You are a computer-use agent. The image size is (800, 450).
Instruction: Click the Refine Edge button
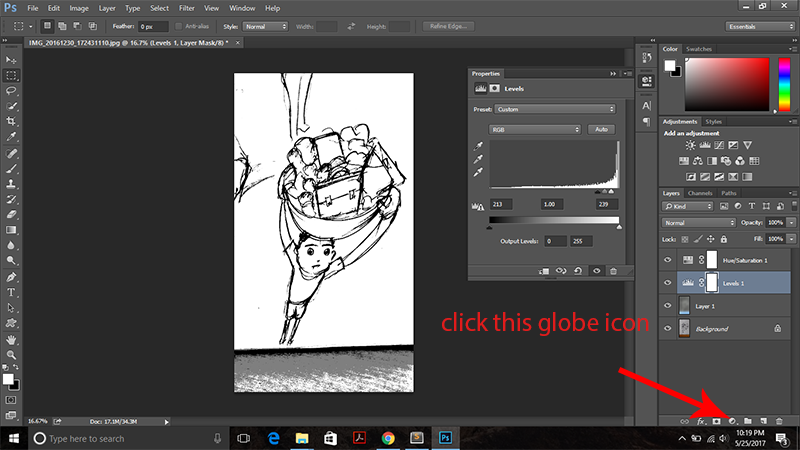[x=448, y=27]
